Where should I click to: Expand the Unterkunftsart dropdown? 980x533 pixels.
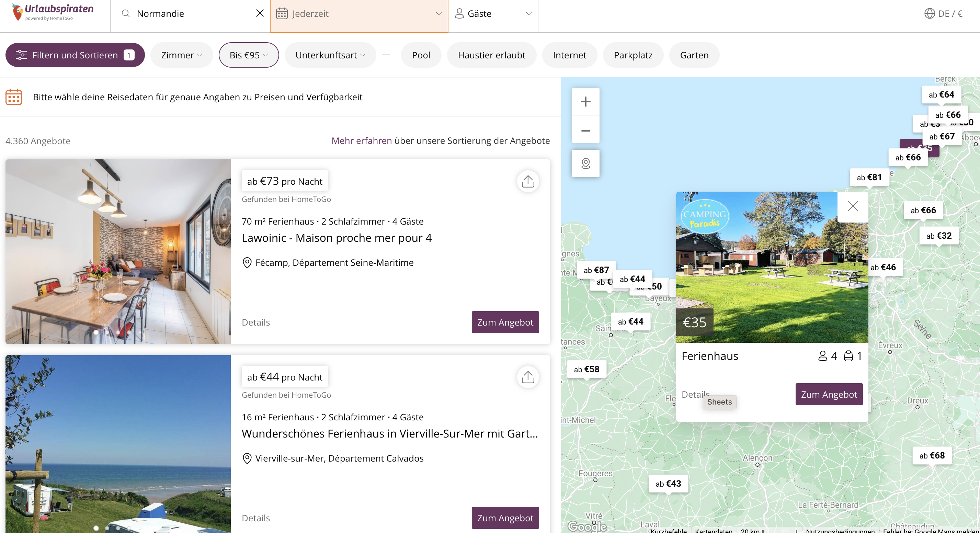point(330,55)
